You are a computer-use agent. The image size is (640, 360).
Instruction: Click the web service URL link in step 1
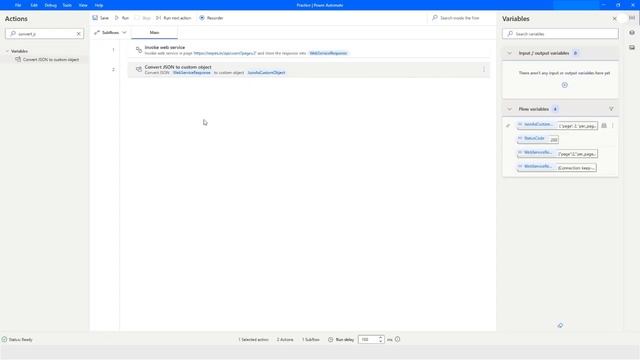pos(225,53)
